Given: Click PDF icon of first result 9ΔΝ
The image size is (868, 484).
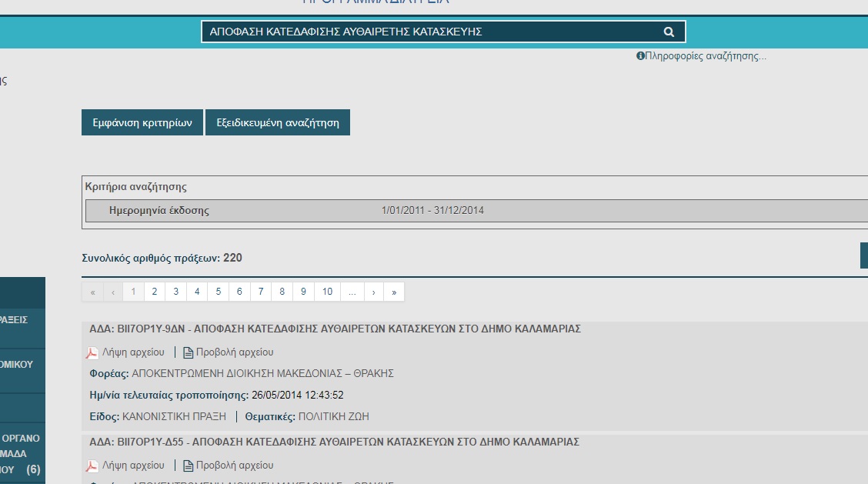Looking at the screenshot, I should (x=92, y=352).
